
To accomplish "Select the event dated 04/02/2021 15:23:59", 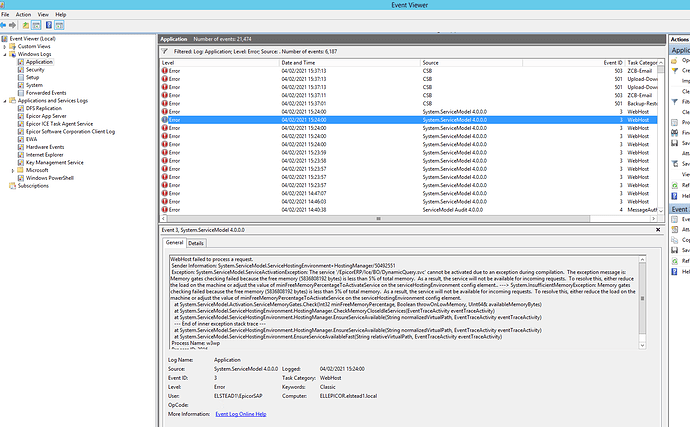I will pyautogui.click(x=409, y=153).
